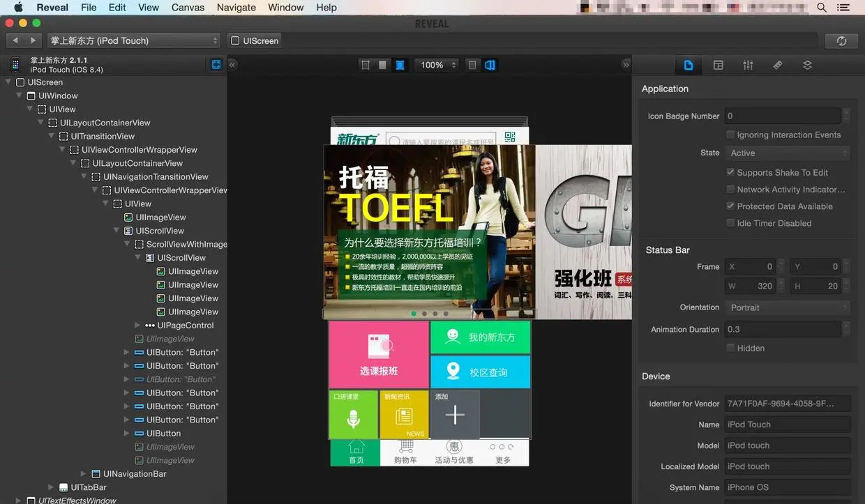Click the Animation Duration field
This screenshot has height=504, width=865.
point(782,329)
